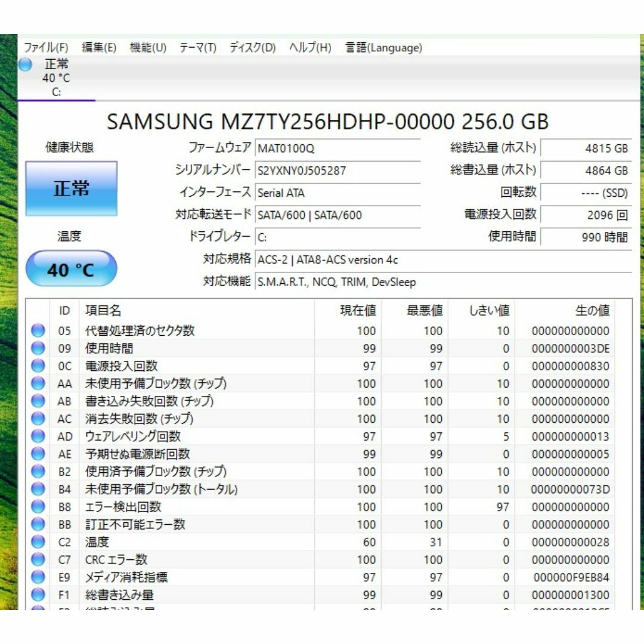Click the 電源投入回数 label beside 2096 回
Image resolution: width=644 pixels, height=644 pixels.
coord(500,214)
